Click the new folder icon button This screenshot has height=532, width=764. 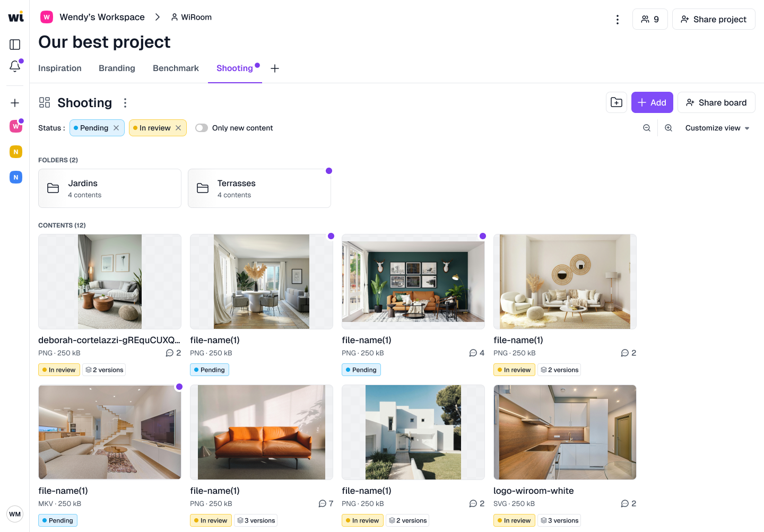[x=617, y=102]
